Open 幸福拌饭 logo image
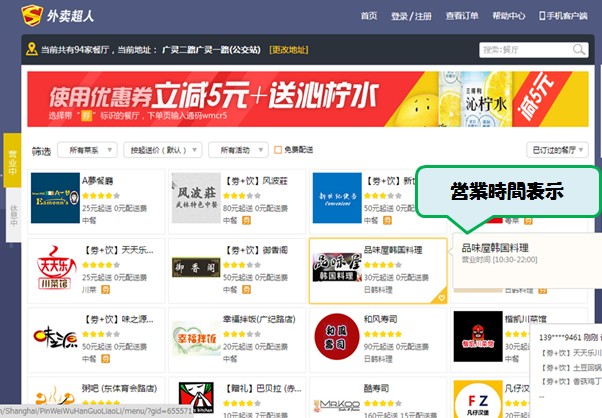This screenshot has height=418, width=602. pos(196,338)
